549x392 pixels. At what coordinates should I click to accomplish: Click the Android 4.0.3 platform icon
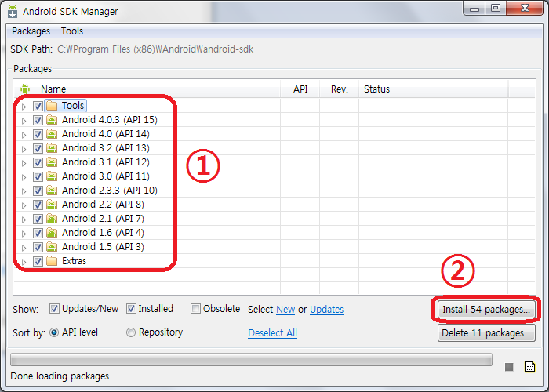pyautogui.click(x=52, y=120)
